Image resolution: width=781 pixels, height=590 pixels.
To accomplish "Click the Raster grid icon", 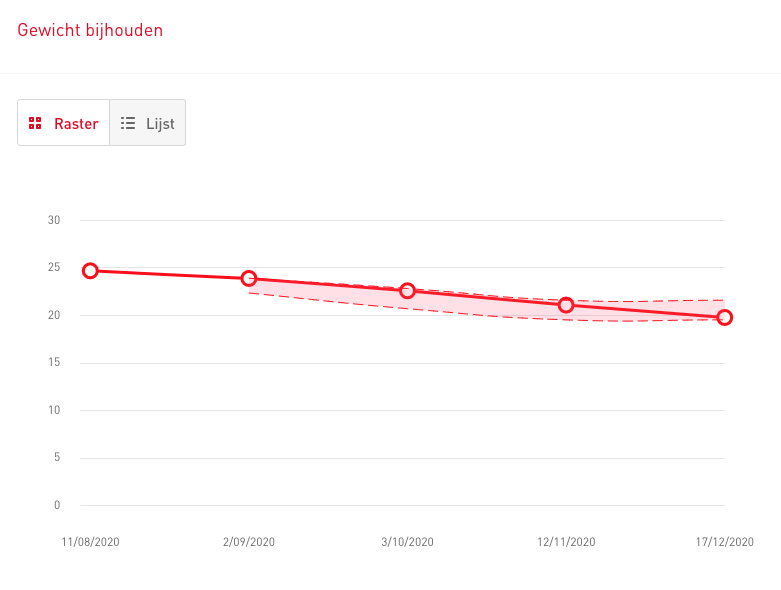I will (35, 123).
